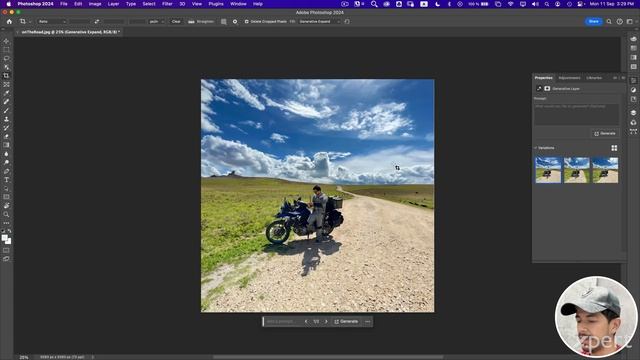The height and width of the screenshot is (360, 640).
Task: Select the Lasso tool
Action: coord(6,58)
